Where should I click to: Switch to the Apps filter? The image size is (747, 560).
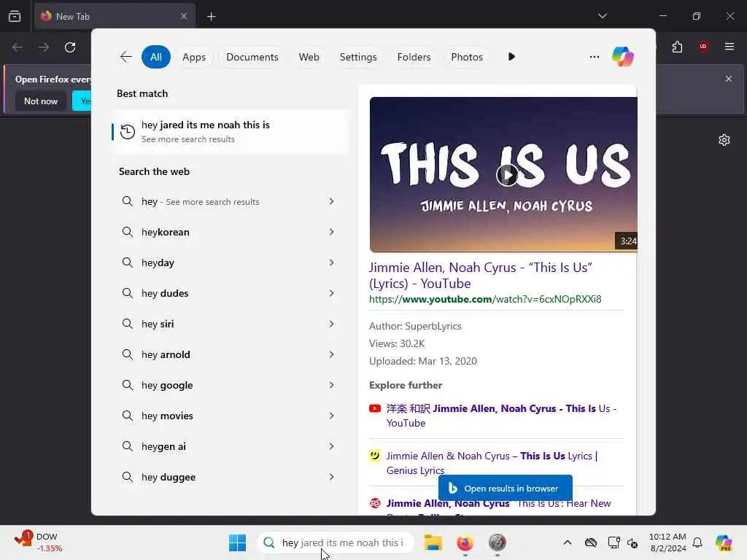click(194, 57)
